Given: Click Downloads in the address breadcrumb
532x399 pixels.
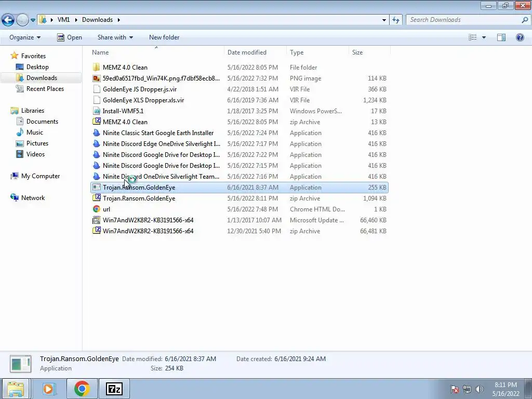Looking at the screenshot, I should pyautogui.click(x=97, y=20).
